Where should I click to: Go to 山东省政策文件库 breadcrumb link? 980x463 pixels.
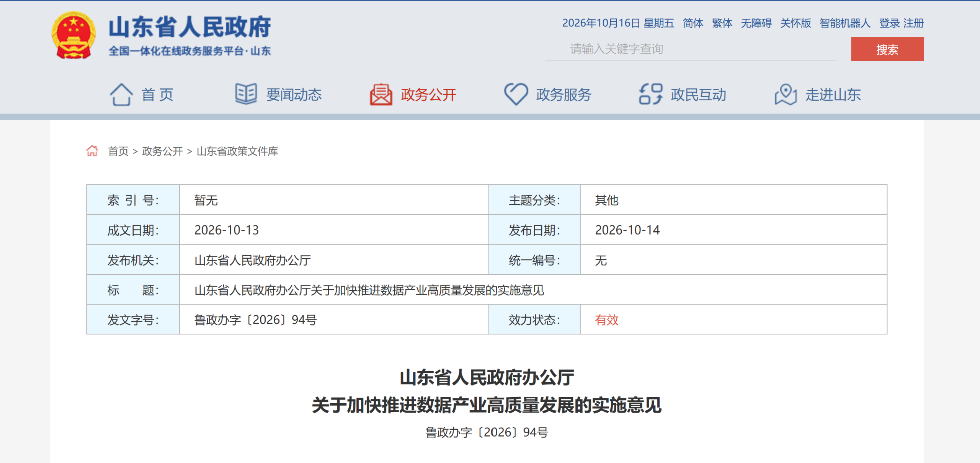click(237, 151)
